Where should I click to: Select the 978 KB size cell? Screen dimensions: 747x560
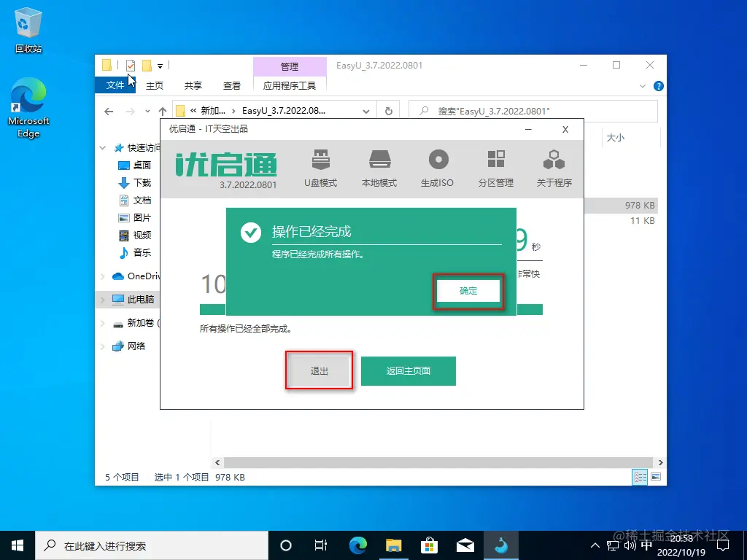click(x=640, y=206)
